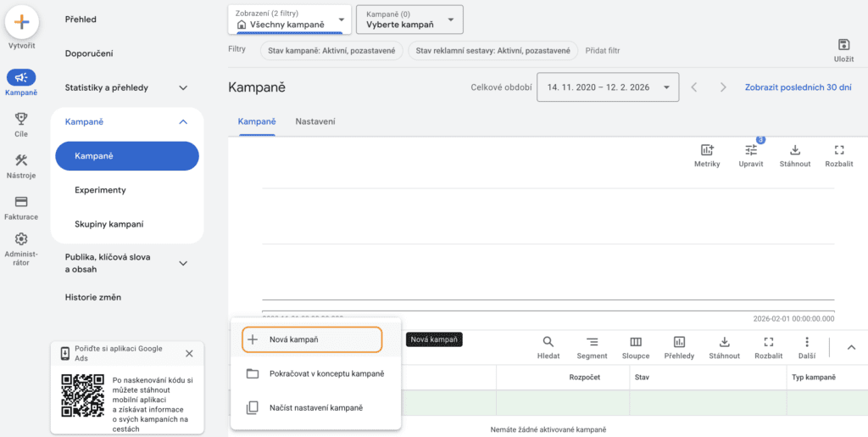
Task: Click the Uložit save icon
Action: (843, 45)
